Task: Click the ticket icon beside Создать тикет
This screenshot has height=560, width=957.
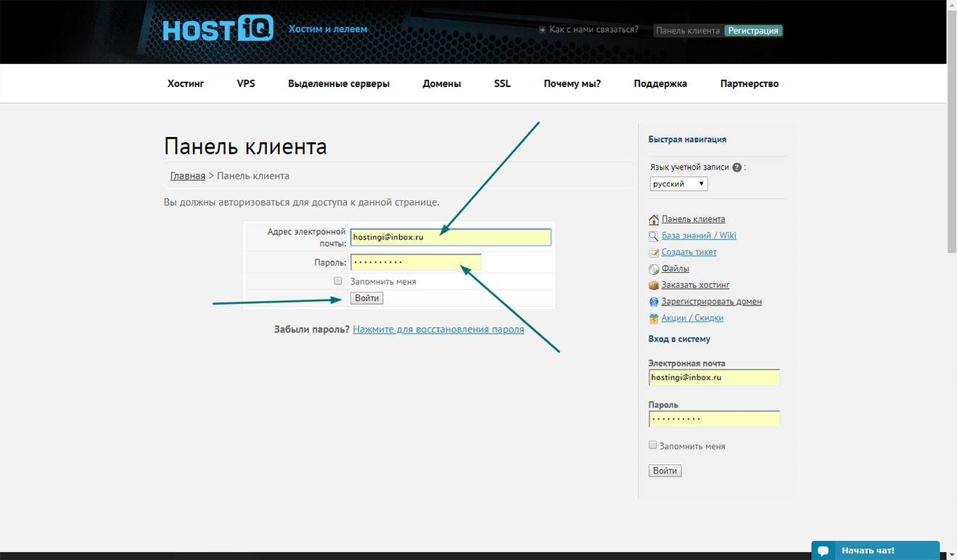Action: [x=654, y=252]
